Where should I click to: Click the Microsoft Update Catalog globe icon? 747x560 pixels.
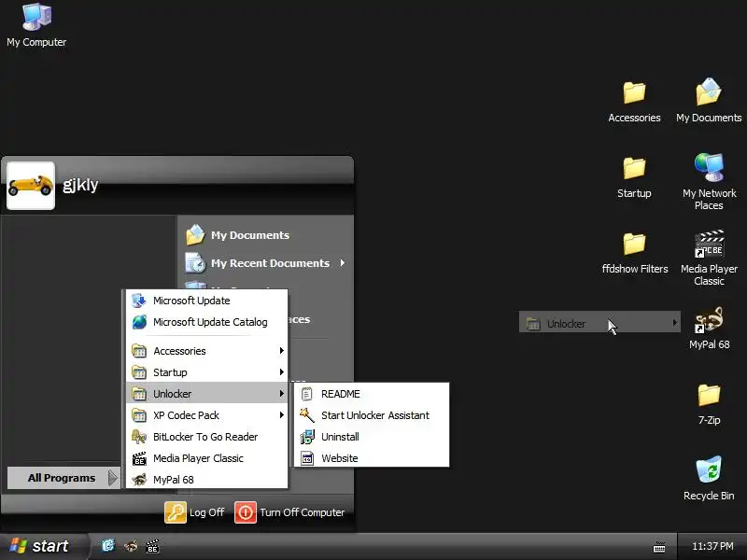tap(139, 322)
